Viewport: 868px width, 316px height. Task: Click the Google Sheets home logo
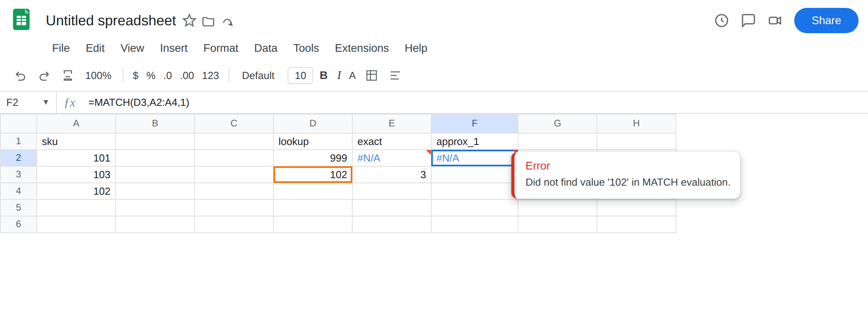21,20
